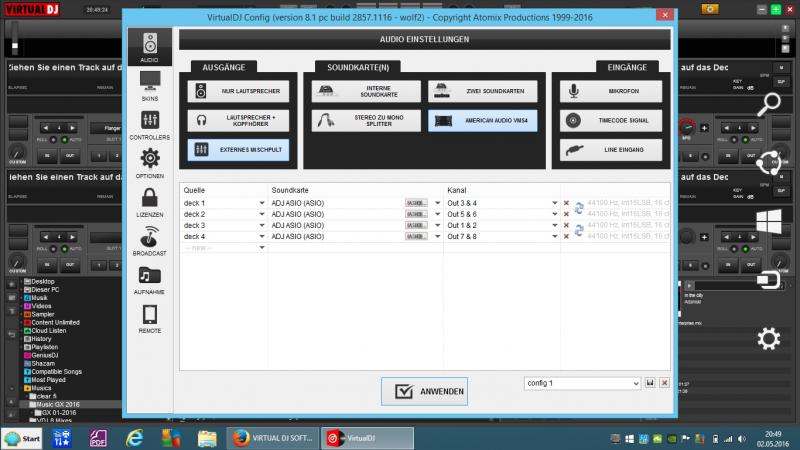Enable Mikrofon input
The width and height of the screenshot is (800, 450).
pyautogui.click(x=611, y=91)
